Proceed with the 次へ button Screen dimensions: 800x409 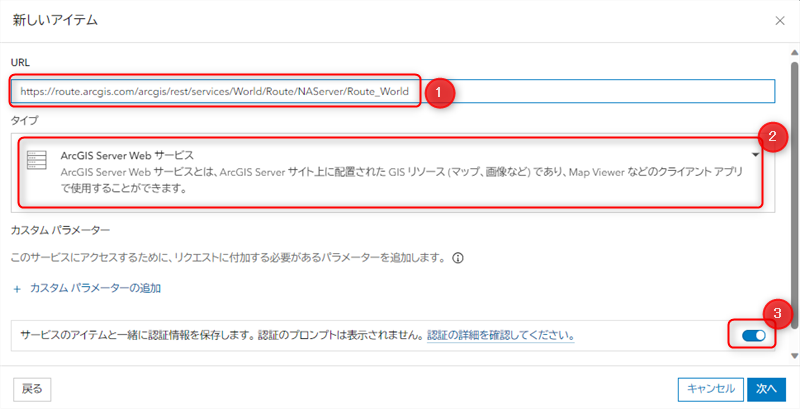765,389
